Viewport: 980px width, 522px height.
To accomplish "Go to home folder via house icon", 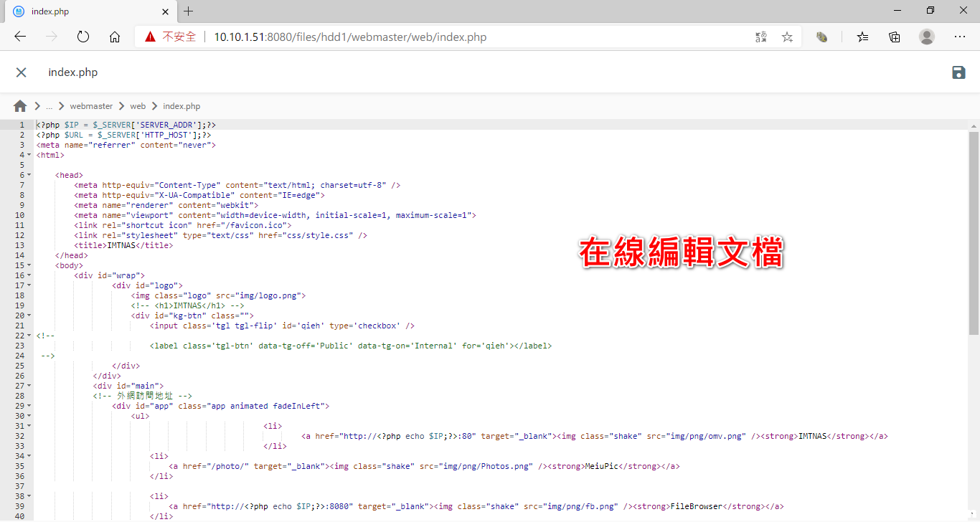I will click(x=20, y=106).
